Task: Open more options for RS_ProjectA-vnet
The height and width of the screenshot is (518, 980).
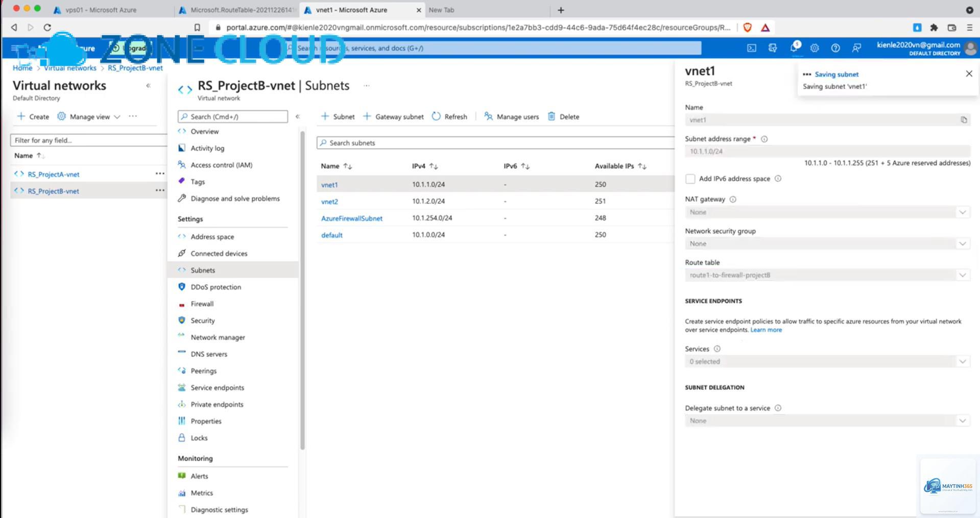Action: [160, 174]
